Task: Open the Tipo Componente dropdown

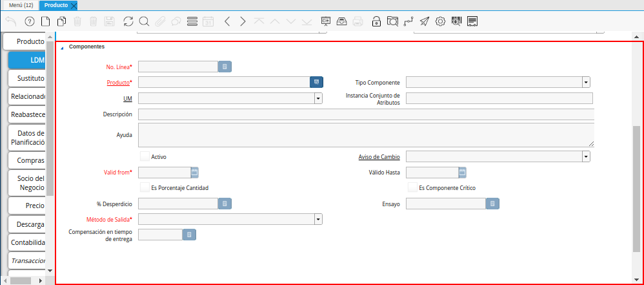Action: click(586, 82)
